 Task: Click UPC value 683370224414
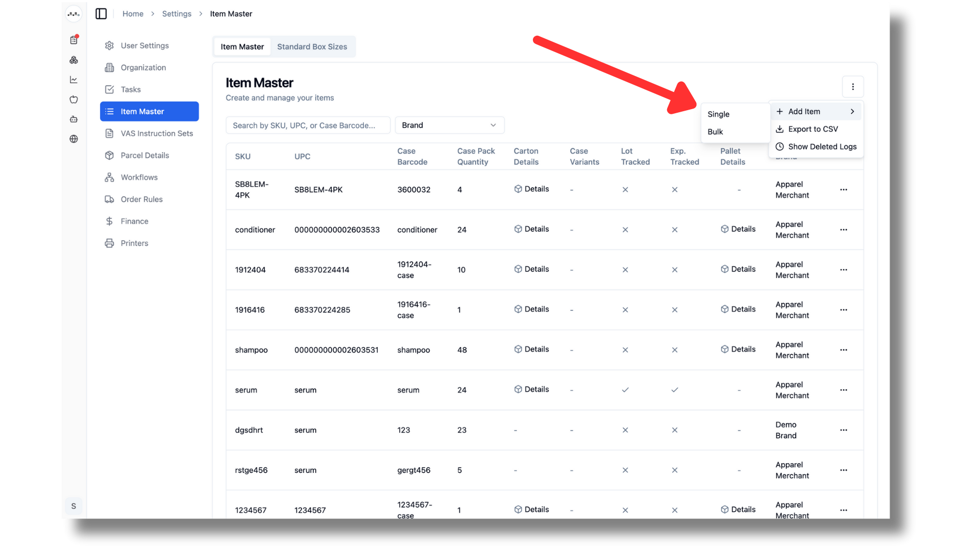[322, 270]
